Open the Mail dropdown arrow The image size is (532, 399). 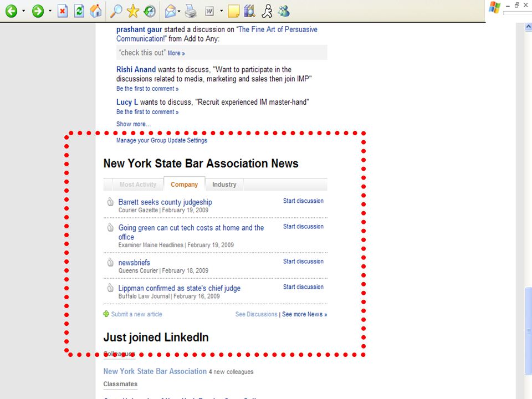point(179,11)
